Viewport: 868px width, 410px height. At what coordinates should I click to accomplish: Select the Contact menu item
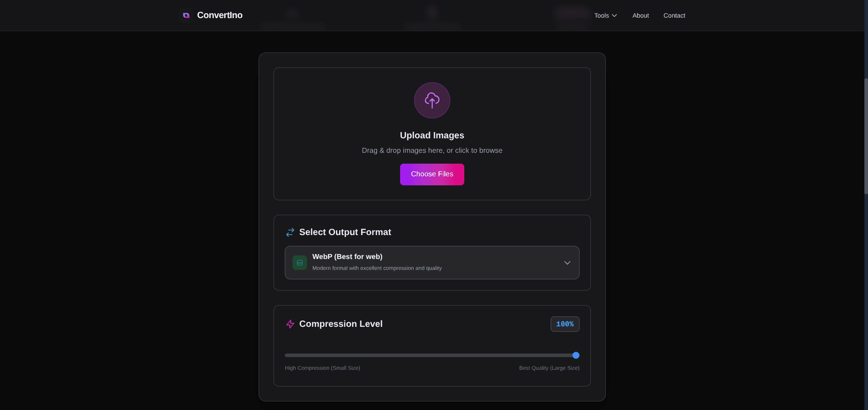674,15
